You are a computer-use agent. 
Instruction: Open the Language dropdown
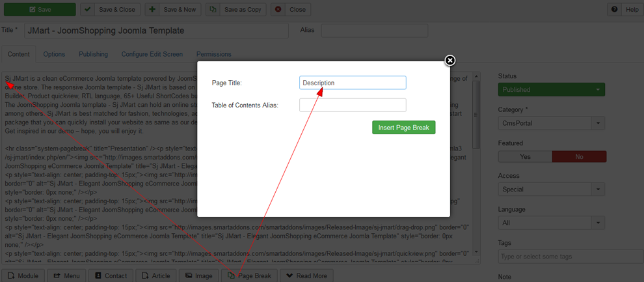pyautogui.click(x=552, y=223)
